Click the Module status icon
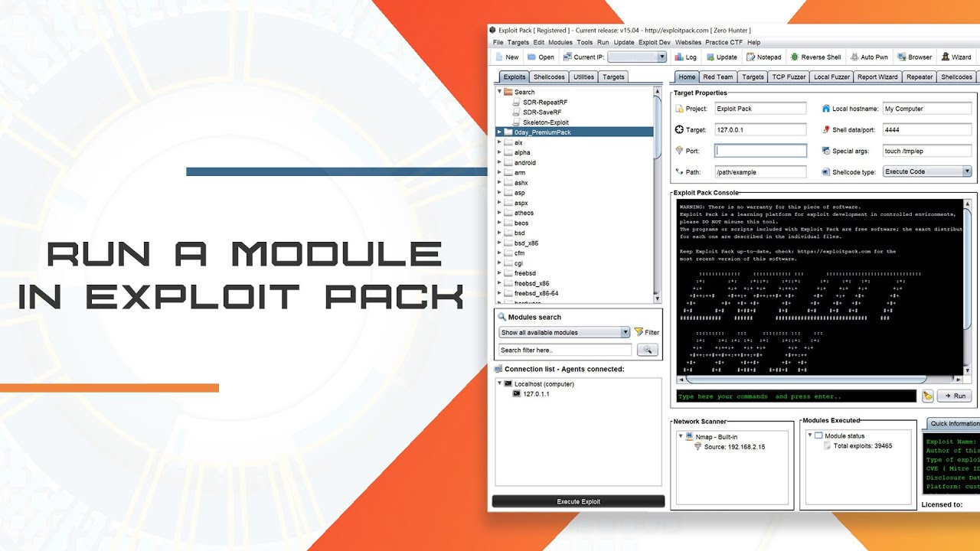This screenshot has width=980, height=551. (x=818, y=435)
